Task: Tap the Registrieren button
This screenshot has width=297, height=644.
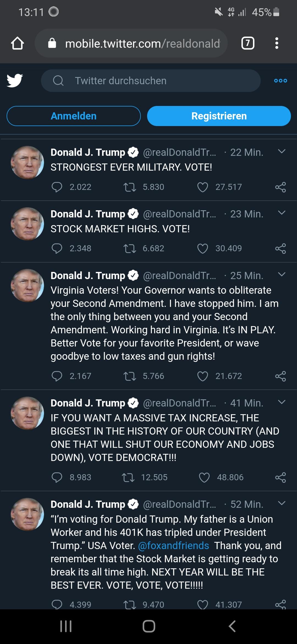Action: point(219,116)
